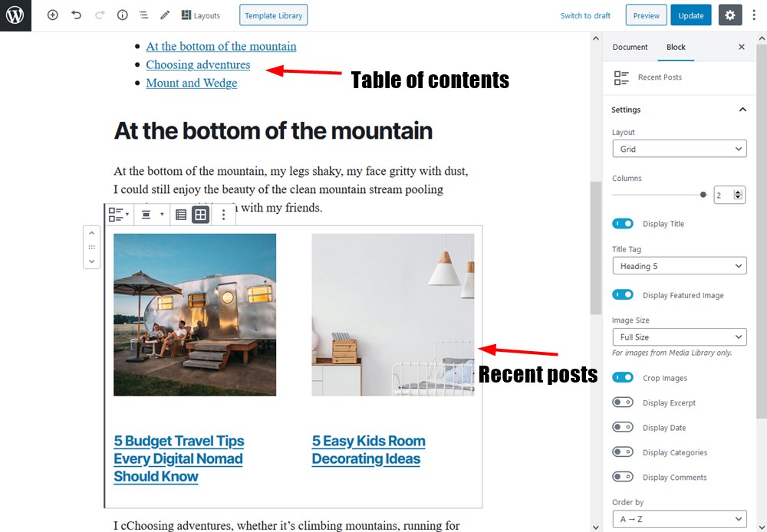Click the add block plus icon
This screenshot has height=532, width=767.
52,15
